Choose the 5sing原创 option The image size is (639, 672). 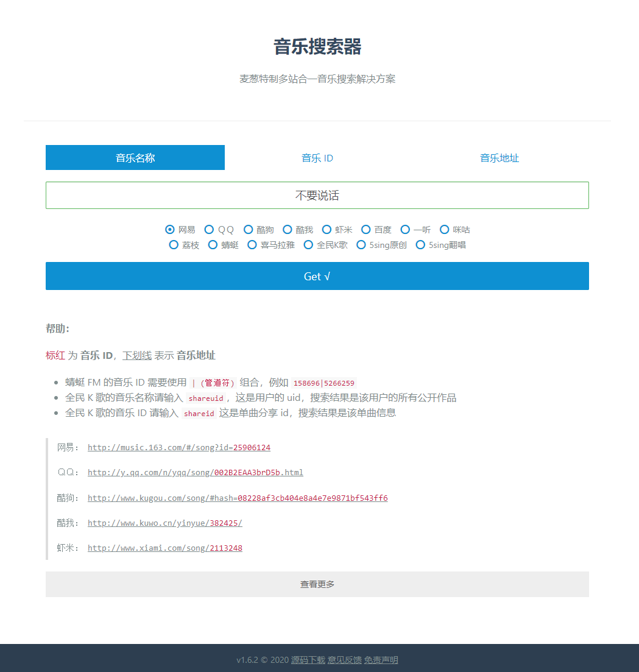[x=361, y=245]
